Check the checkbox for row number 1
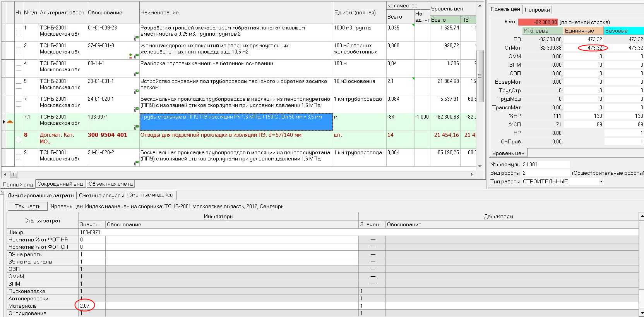The height and width of the screenshot is (317, 644). point(19,33)
